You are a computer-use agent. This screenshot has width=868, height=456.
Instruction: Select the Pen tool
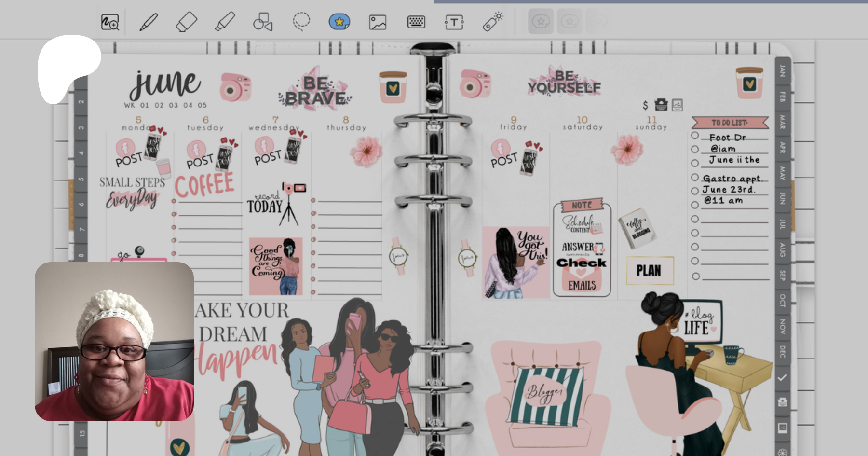click(x=149, y=22)
